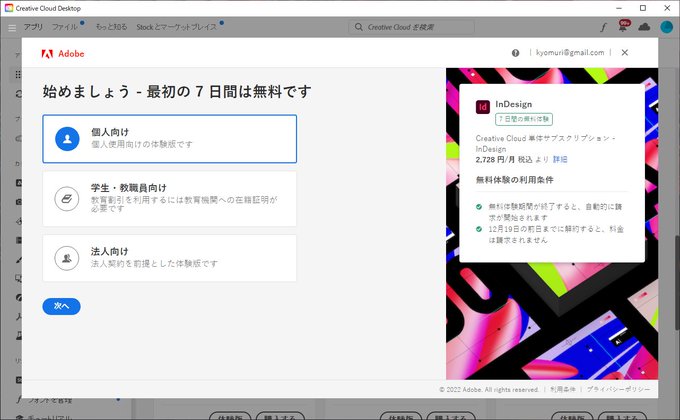Open the 詳細 link near price
Viewport: 680px width, 420px height.
560,159
